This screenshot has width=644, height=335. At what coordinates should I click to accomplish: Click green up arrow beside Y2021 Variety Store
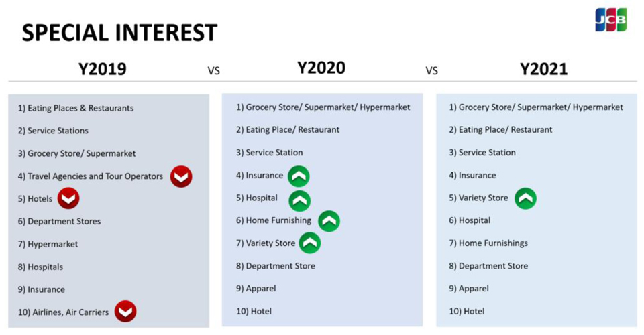[526, 198]
